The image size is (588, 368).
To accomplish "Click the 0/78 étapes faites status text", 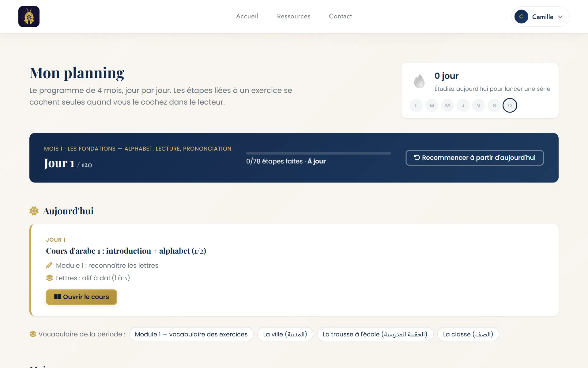I will (286, 161).
